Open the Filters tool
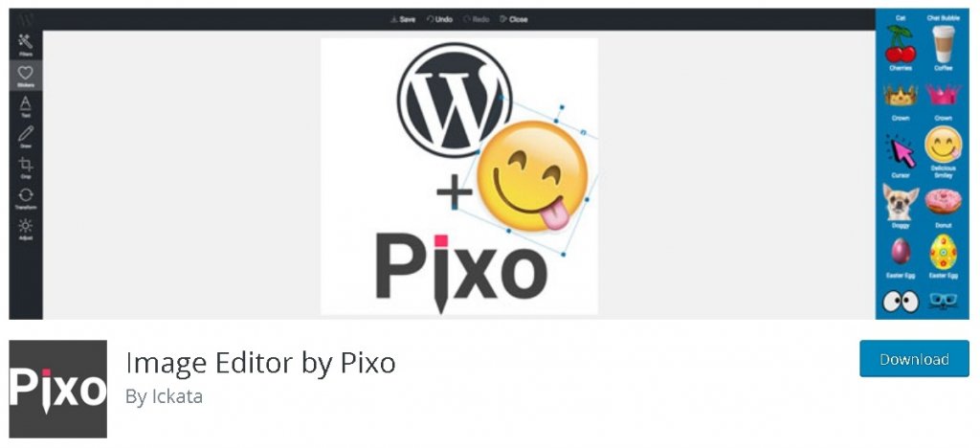The width and height of the screenshot is (980, 448). 26,45
